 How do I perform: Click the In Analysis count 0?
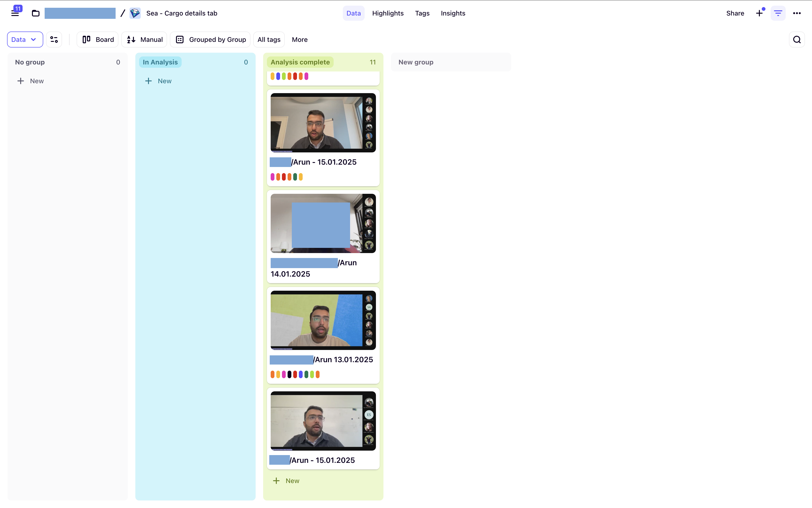[x=246, y=62]
